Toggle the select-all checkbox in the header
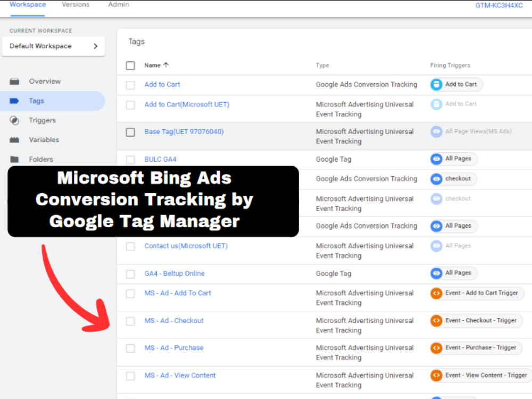The width and height of the screenshot is (532, 399). 130,65
